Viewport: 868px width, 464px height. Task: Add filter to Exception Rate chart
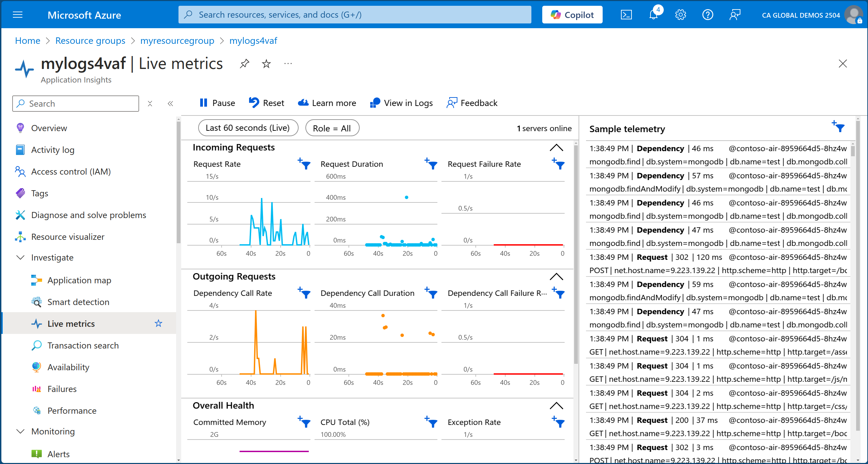pyautogui.click(x=558, y=422)
